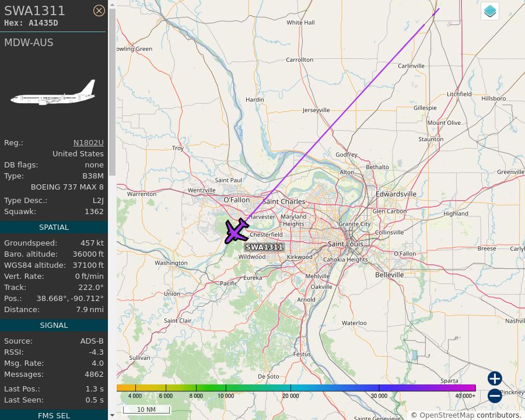Click the SWA1311 callsign title
The width and height of the screenshot is (525, 420).
(x=34, y=10)
